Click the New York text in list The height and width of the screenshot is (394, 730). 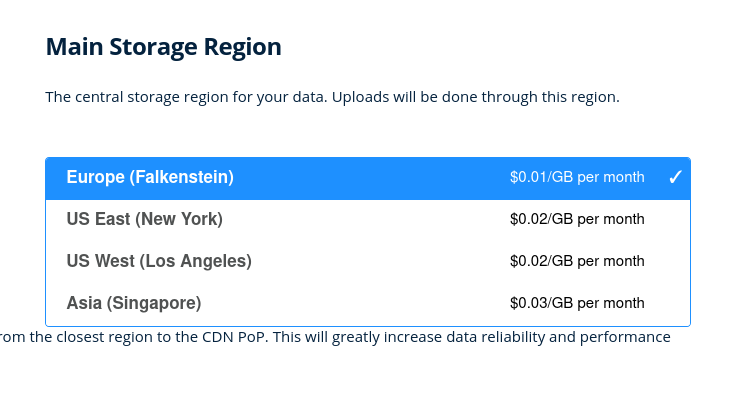point(179,219)
